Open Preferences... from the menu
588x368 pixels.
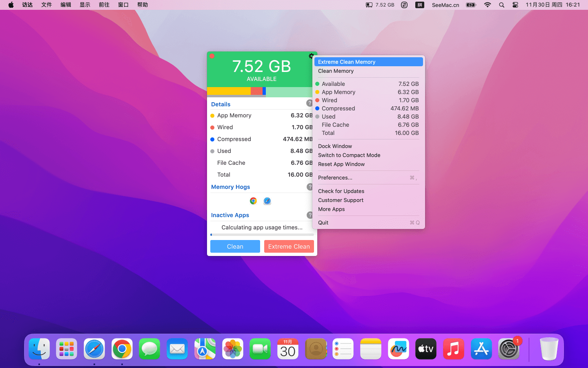point(369,177)
